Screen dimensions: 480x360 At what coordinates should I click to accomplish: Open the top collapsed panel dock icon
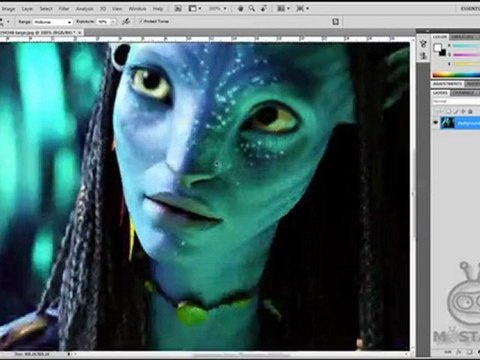point(423,44)
